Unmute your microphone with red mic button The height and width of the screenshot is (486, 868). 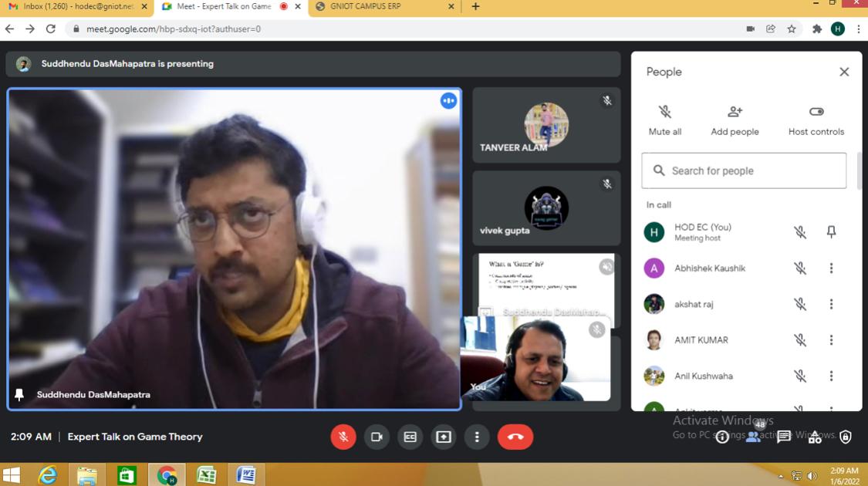tap(343, 437)
